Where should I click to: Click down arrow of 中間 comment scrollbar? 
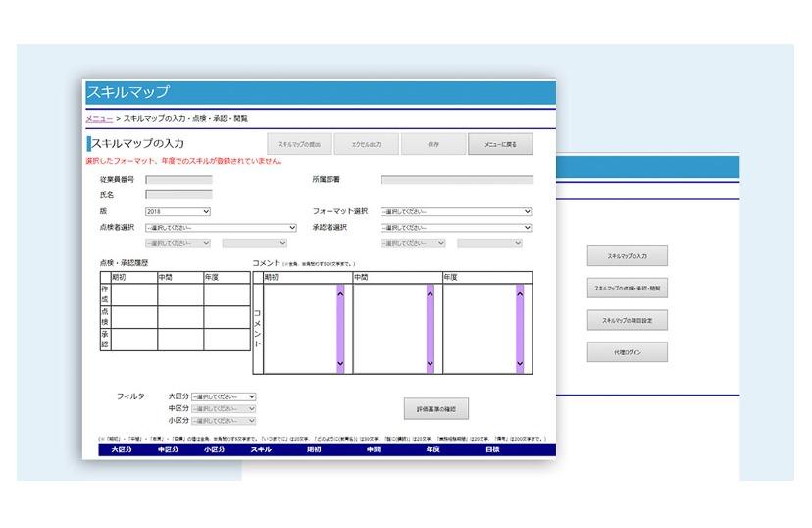click(430, 365)
